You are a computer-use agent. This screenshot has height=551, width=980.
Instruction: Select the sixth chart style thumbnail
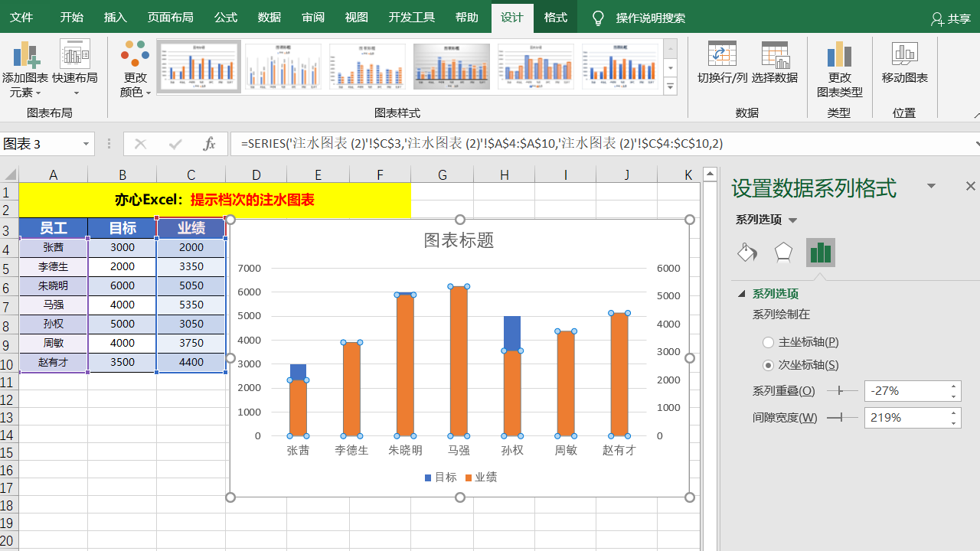point(620,67)
